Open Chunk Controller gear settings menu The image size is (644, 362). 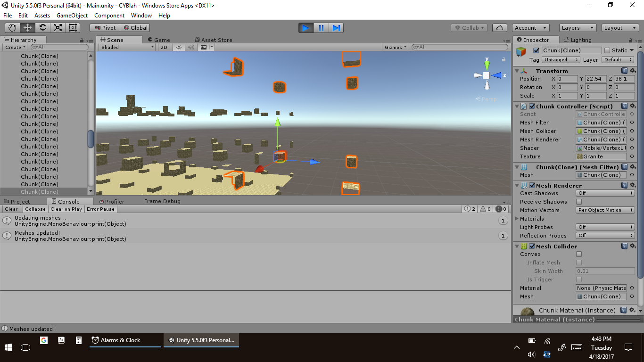(633, 107)
